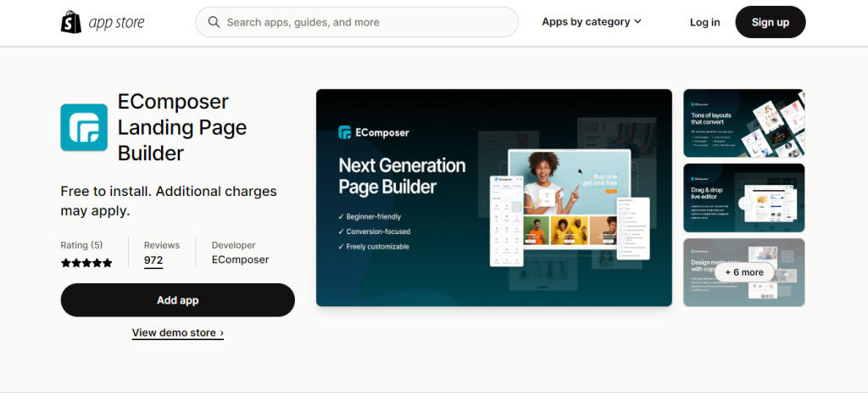Click the EComposer app logo icon
Image resolution: width=868 pixels, height=419 pixels.
click(84, 127)
